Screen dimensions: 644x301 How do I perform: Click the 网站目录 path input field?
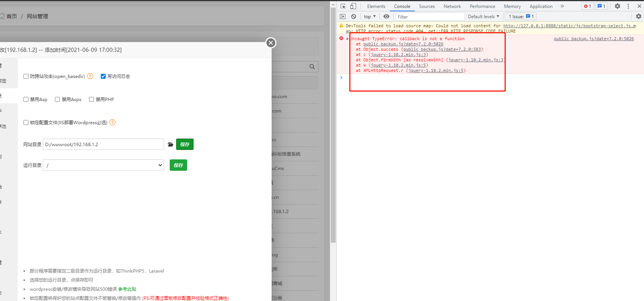(x=103, y=144)
